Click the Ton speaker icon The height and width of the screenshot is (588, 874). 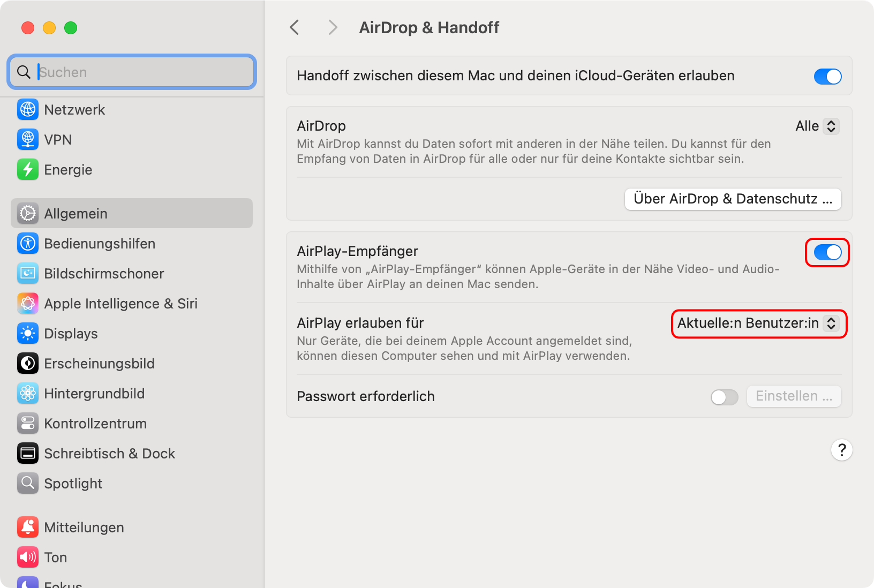pos(28,557)
